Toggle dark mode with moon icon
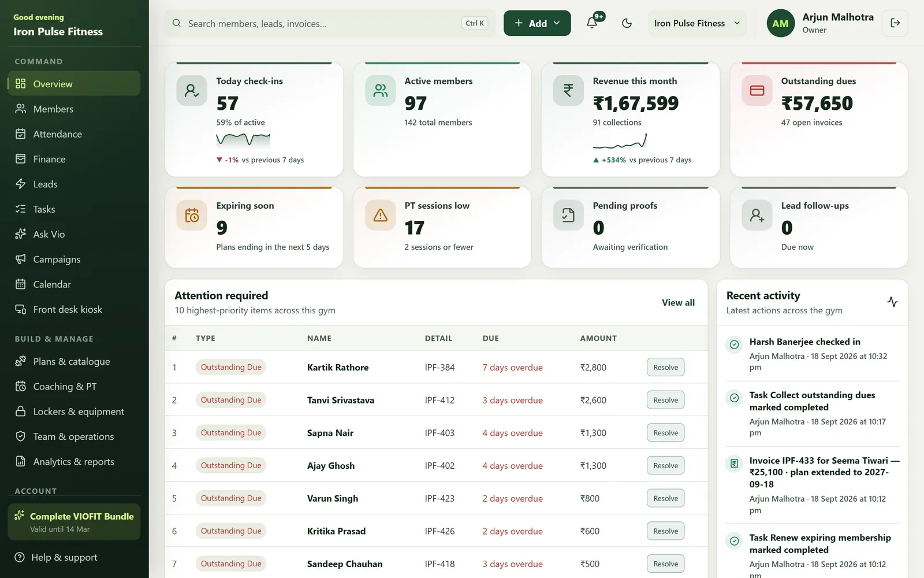 point(627,23)
